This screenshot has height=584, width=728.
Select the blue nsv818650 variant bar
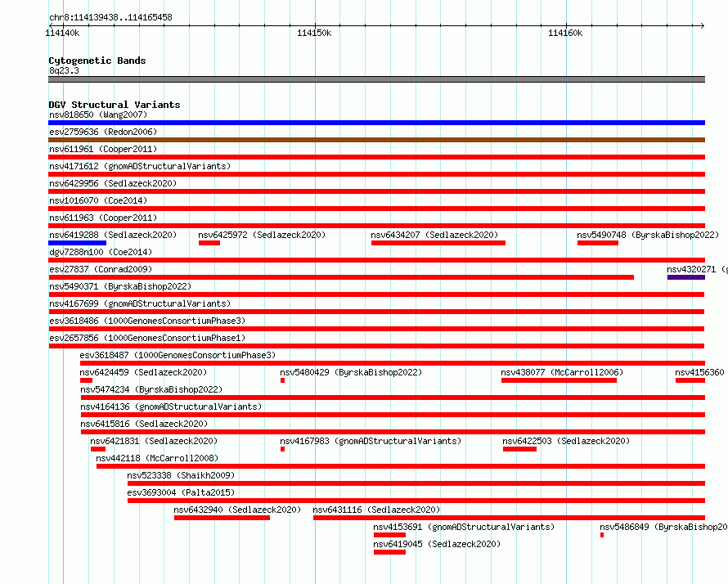(x=376, y=123)
